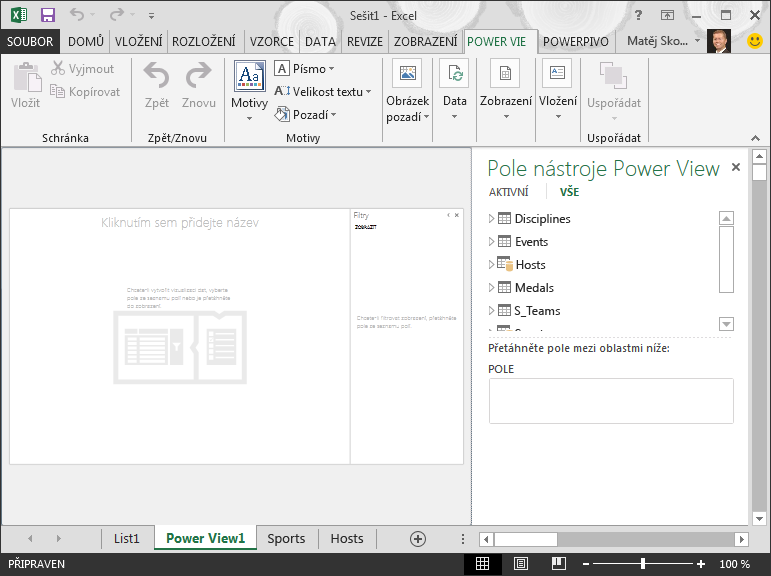Open the Sports sheet tab
Image resolution: width=771 pixels, height=576 pixels.
[x=286, y=539]
